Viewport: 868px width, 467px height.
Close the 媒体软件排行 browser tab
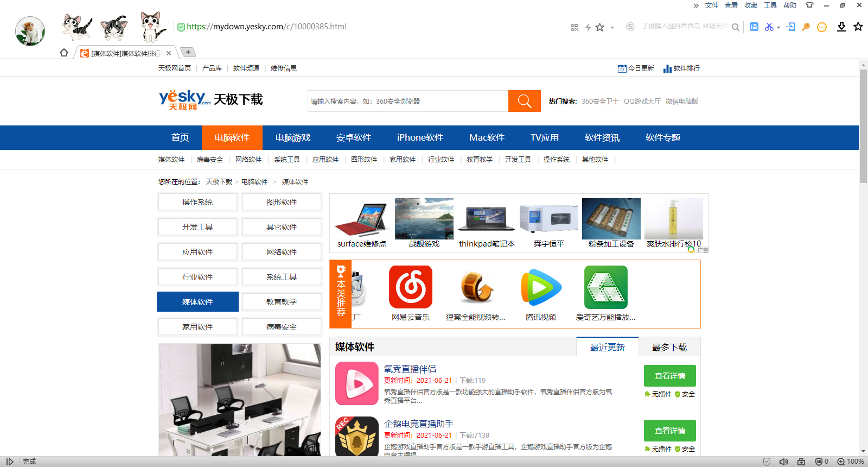169,53
